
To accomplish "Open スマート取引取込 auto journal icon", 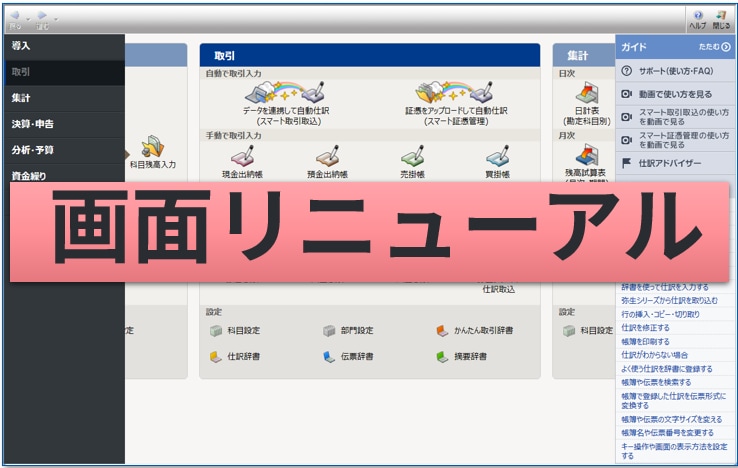I will tap(293, 91).
